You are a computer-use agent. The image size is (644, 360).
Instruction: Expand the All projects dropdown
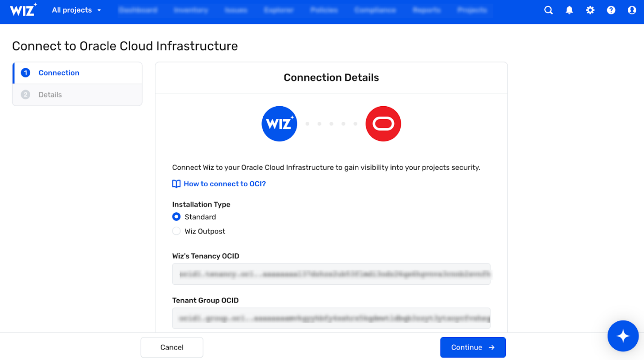click(77, 10)
